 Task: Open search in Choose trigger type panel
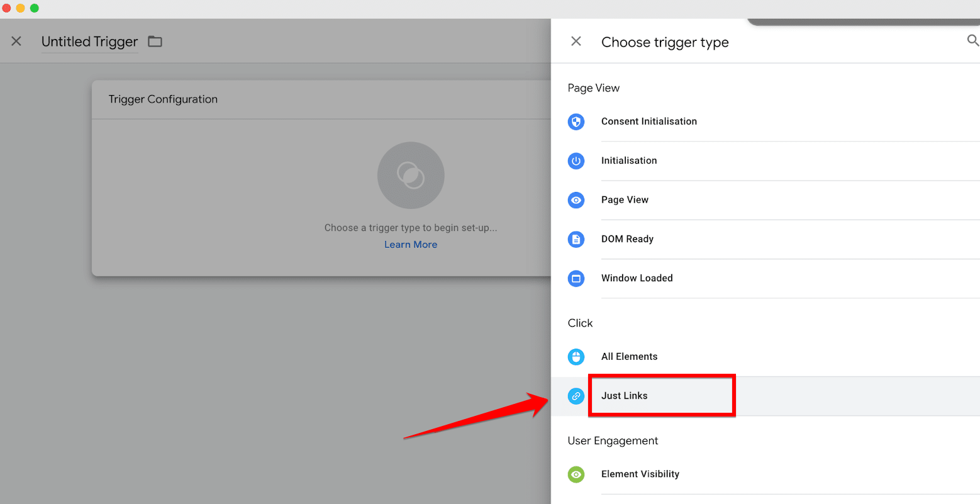[x=972, y=41]
